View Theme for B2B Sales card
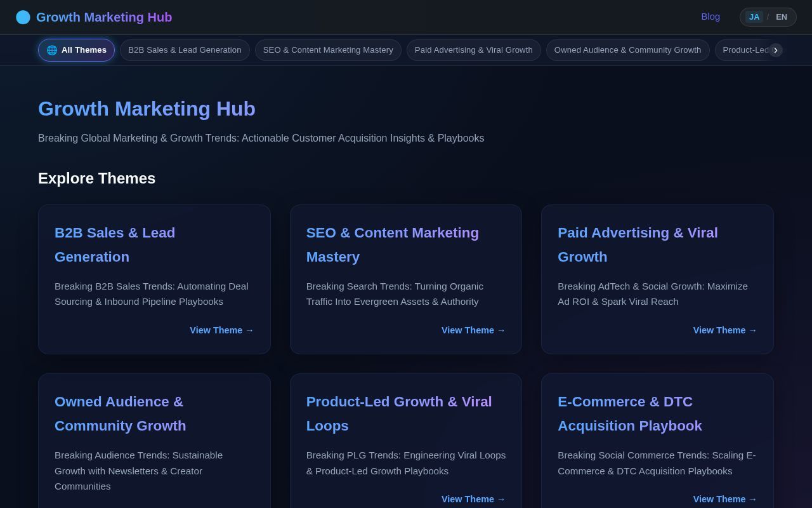812x508 pixels. [221, 330]
